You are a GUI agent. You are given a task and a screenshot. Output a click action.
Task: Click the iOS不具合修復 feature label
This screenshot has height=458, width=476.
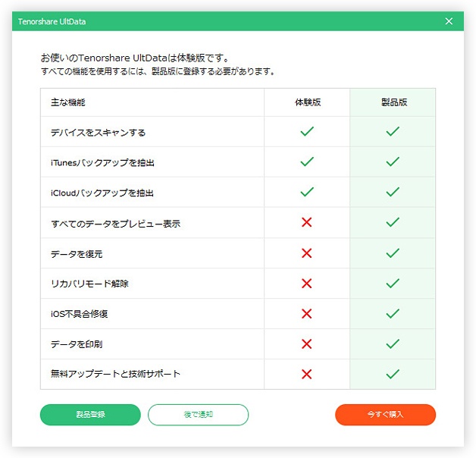click(80, 314)
